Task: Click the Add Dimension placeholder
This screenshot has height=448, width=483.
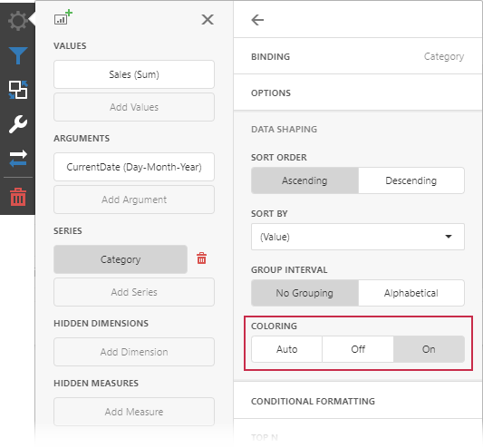Action: pos(134,352)
